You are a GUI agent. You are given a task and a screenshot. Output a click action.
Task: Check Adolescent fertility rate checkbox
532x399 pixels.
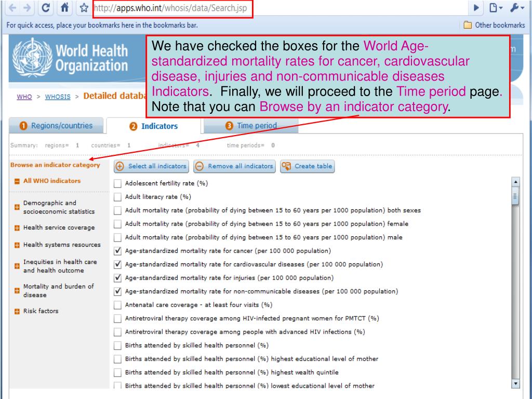(x=117, y=183)
